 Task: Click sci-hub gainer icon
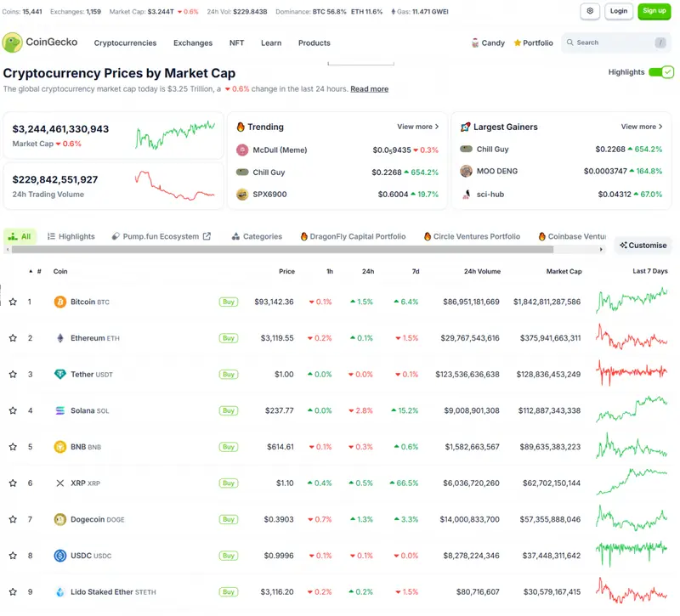466,195
